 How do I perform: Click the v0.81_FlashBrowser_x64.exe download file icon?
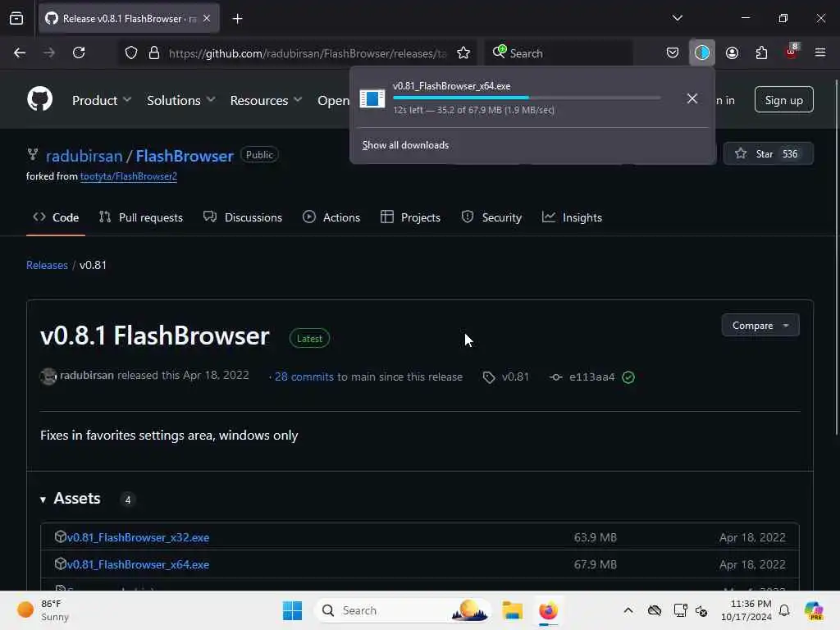(372, 98)
